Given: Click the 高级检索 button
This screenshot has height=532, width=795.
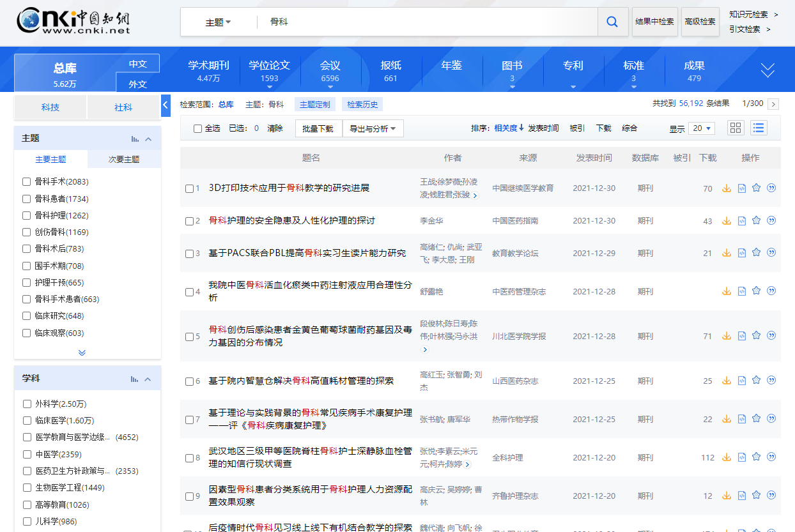Looking at the screenshot, I should click(x=700, y=22).
